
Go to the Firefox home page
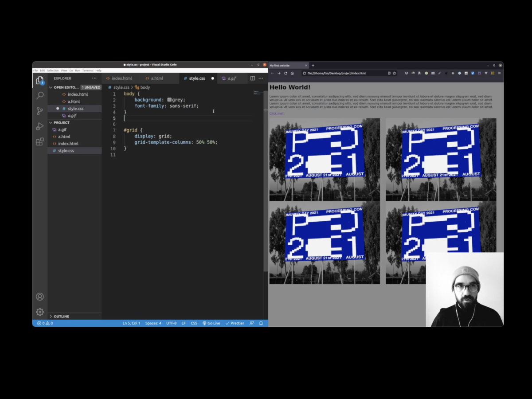[x=292, y=73]
